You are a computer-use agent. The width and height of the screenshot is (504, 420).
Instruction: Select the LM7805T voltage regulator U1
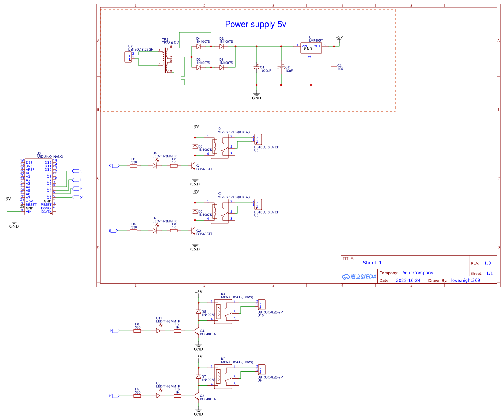click(311, 48)
